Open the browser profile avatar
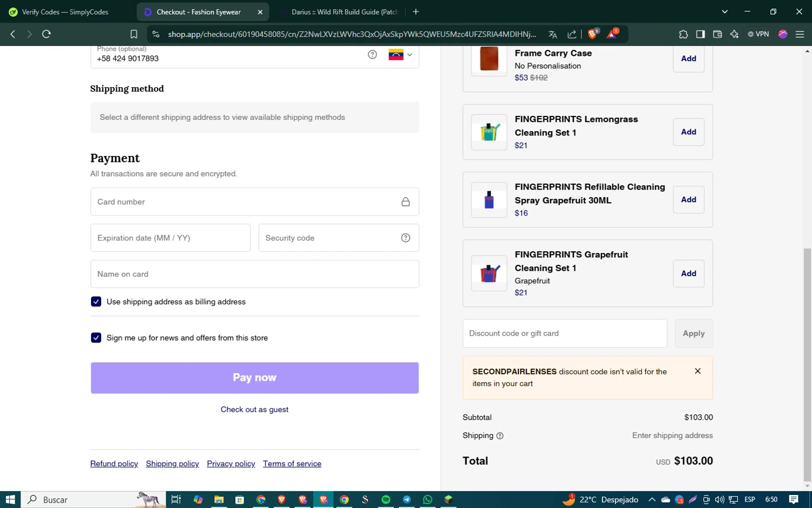 point(783,34)
